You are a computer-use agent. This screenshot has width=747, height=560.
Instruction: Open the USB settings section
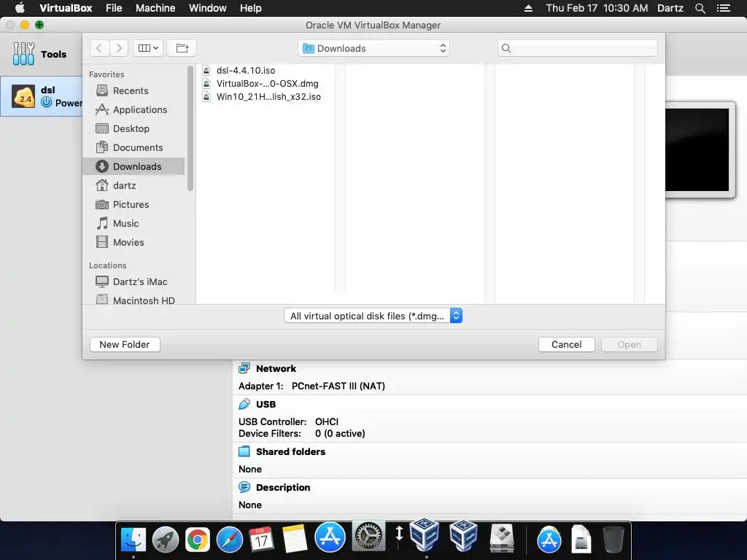point(266,404)
